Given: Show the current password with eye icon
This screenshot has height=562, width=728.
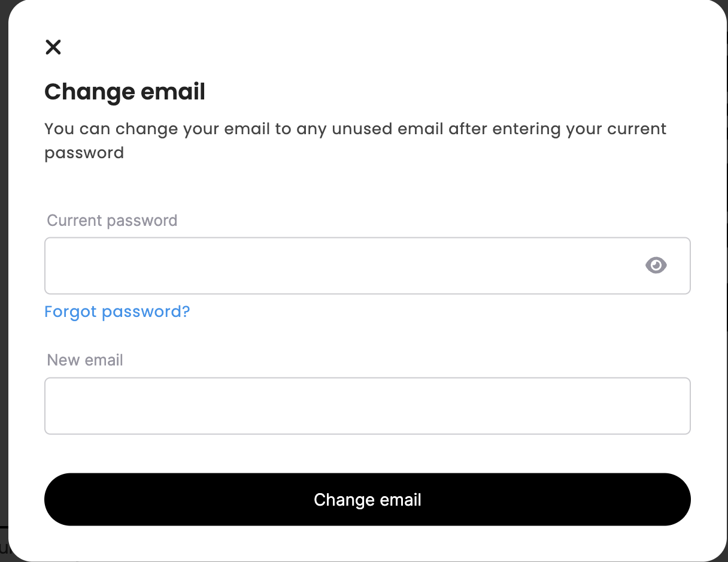Looking at the screenshot, I should coord(656,265).
